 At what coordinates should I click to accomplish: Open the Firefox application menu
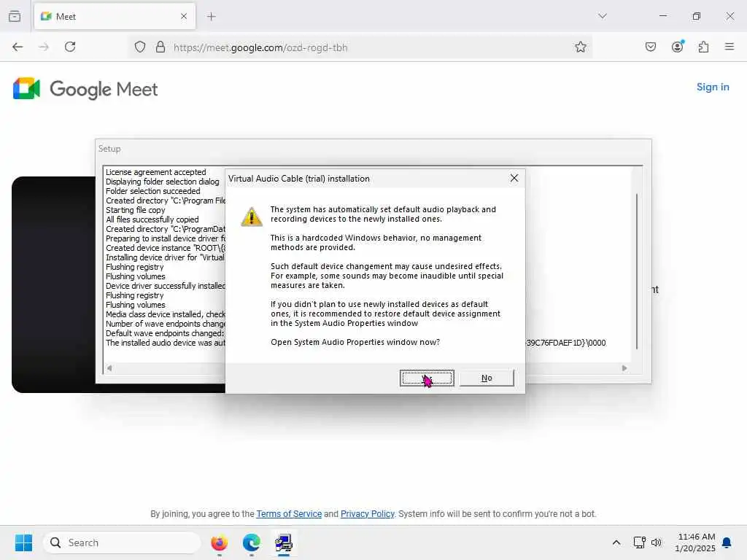(729, 47)
